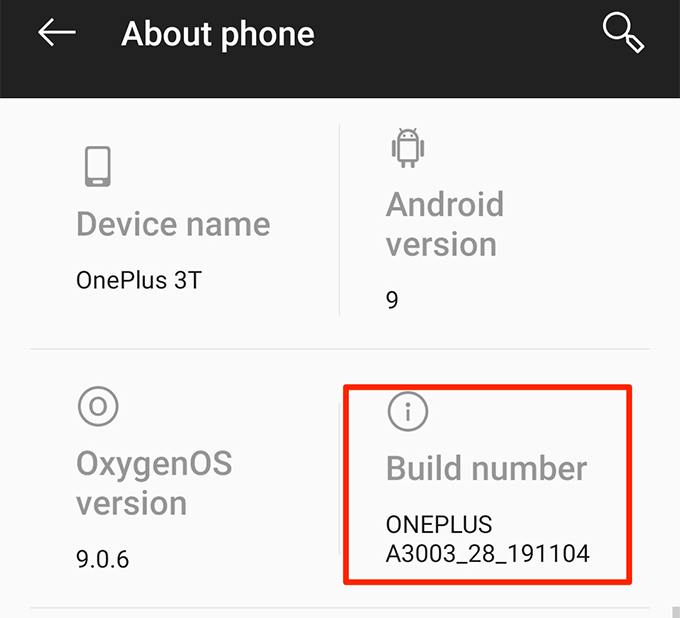Tap the back arrow icon

click(57, 32)
